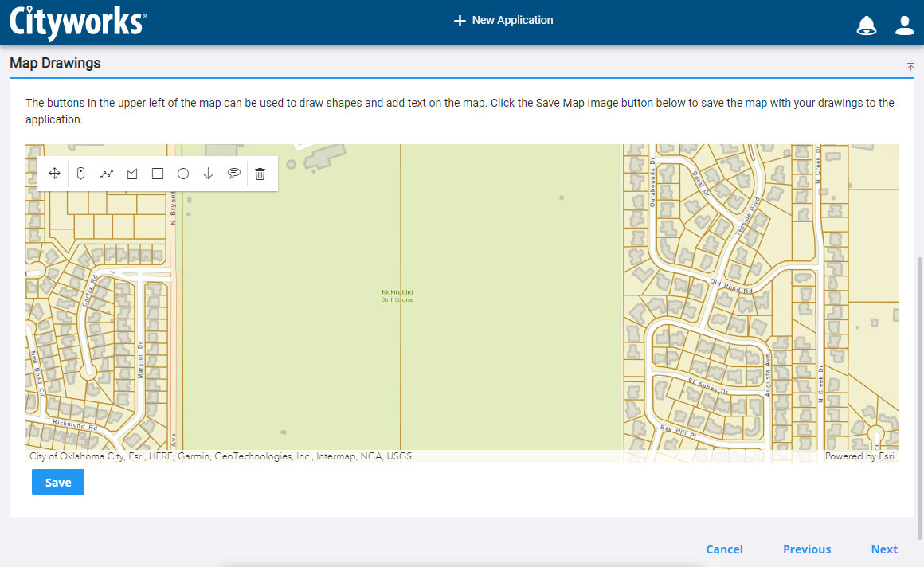Proceed with the Next link
The width and height of the screenshot is (924, 567).
tap(884, 549)
